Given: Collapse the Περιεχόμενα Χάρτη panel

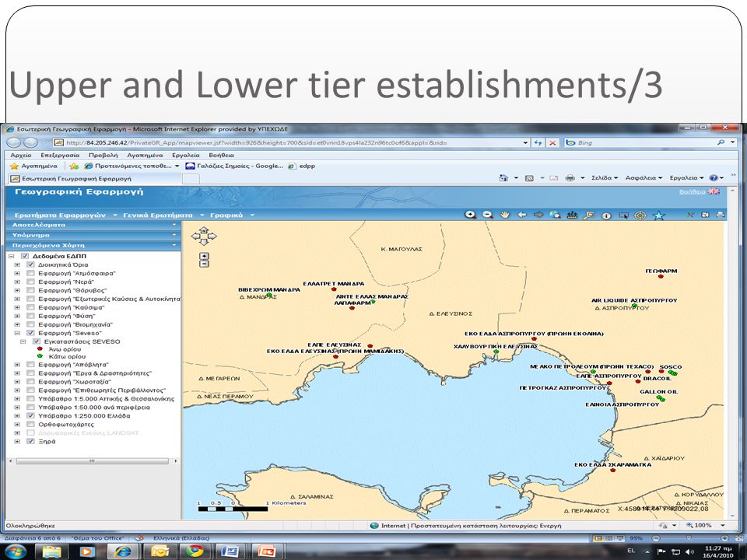Looking at the screenshot, I should click(x=174, y=245).
